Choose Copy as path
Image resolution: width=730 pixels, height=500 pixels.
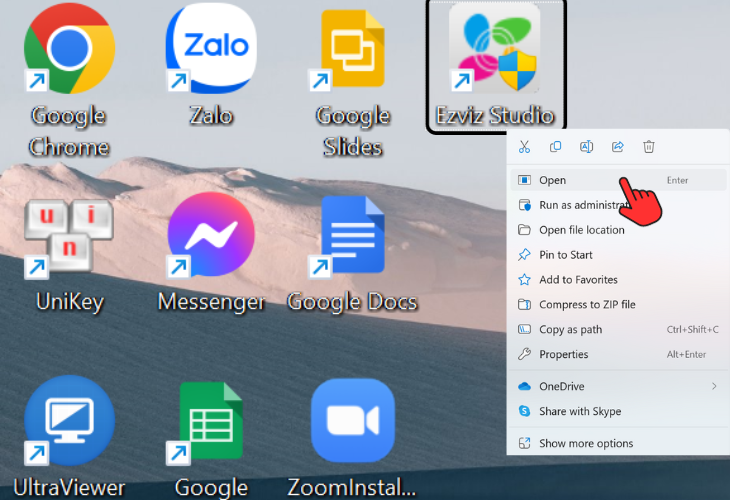618,329
